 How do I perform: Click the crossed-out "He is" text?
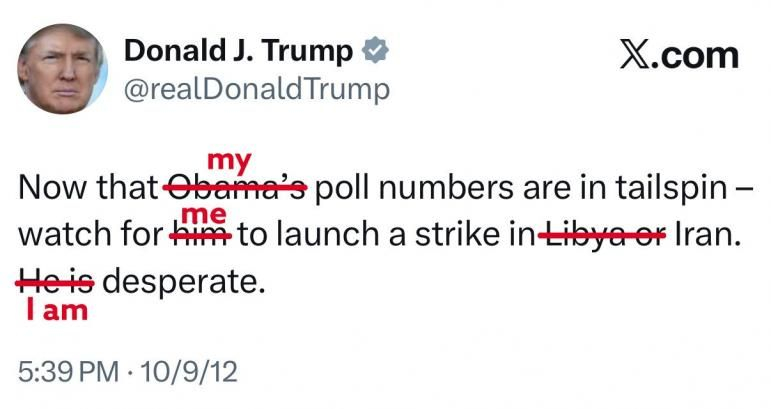click(x=55, y=282)
